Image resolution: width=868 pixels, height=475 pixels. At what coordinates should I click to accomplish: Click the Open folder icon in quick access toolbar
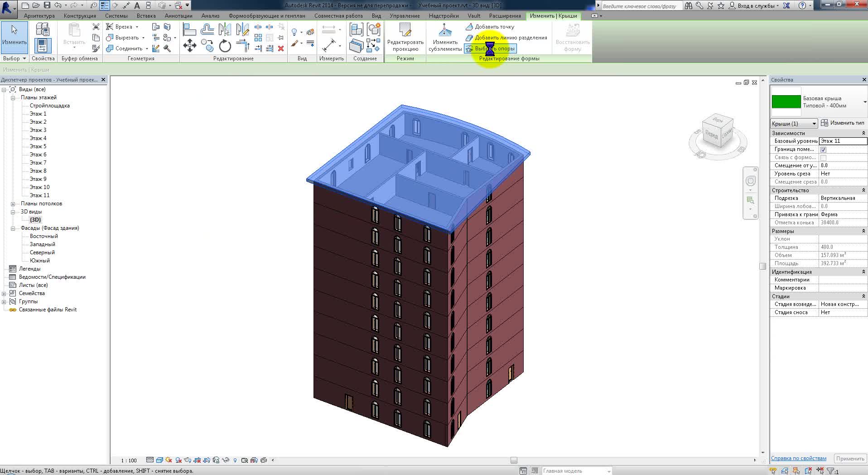coord(36,5)
